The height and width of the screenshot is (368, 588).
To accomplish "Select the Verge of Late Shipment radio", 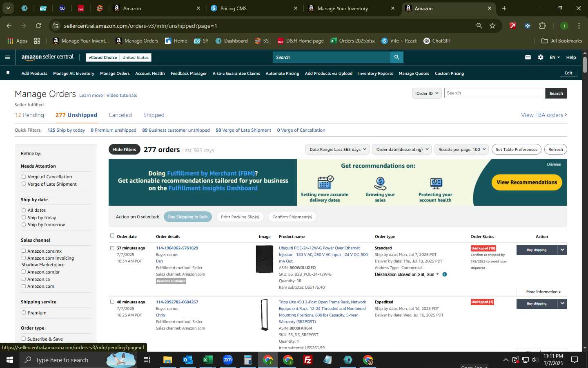I will tap(24, 184).
